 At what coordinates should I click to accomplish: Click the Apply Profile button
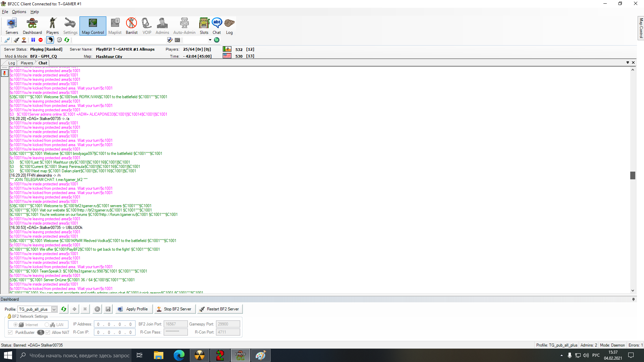point(133,309)
